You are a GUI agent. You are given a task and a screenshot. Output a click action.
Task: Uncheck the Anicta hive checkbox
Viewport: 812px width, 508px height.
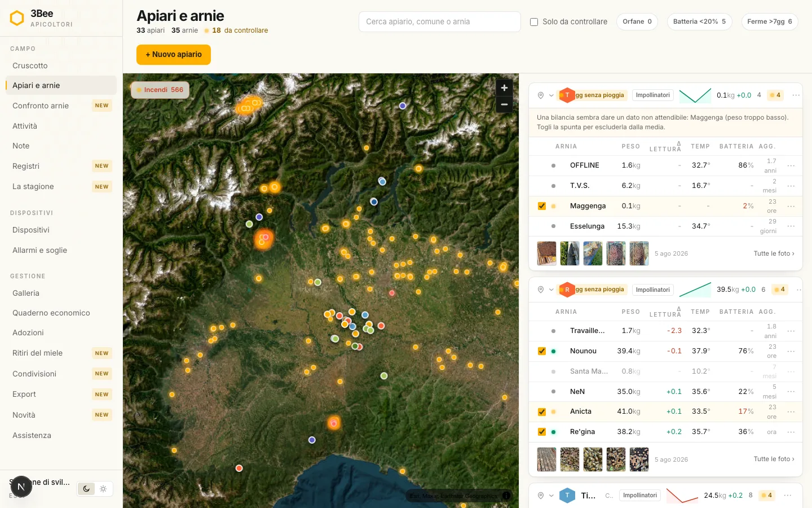click(542, 411)
